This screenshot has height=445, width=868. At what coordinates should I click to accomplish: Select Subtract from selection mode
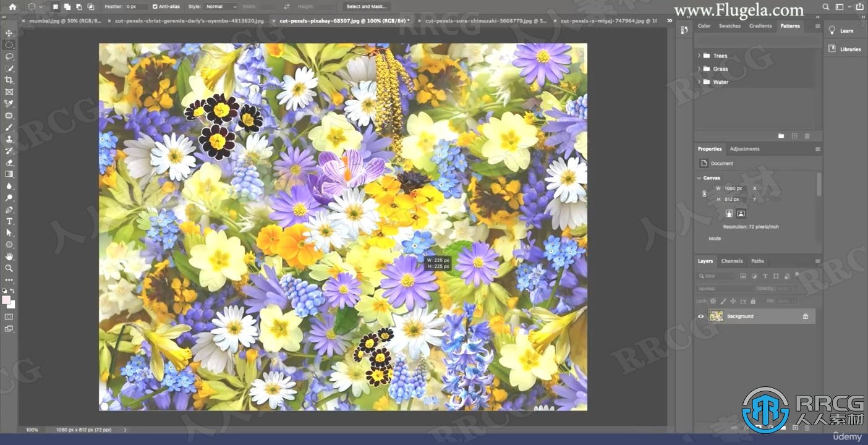click(79, 7)
